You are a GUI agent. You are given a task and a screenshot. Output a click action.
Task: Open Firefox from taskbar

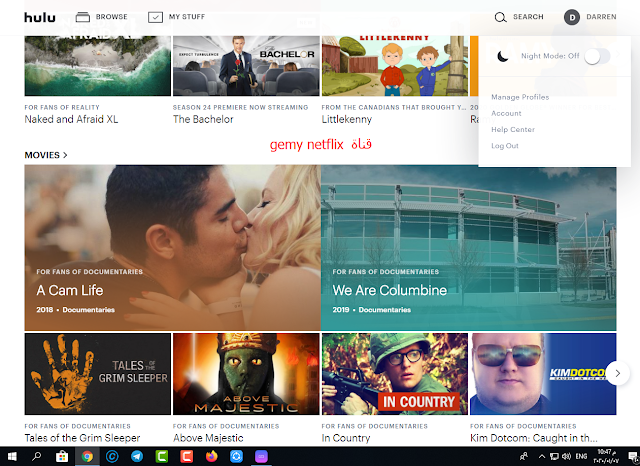[211, 456]
